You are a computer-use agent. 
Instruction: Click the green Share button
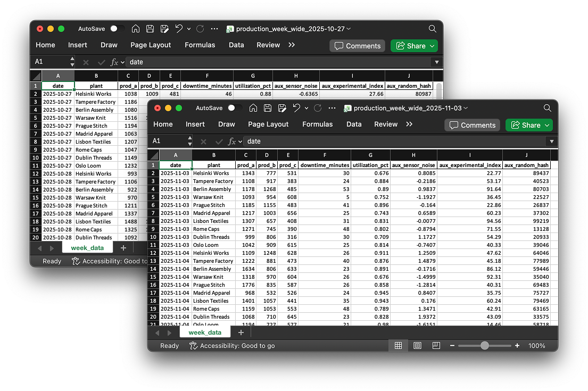pos(528,124)
